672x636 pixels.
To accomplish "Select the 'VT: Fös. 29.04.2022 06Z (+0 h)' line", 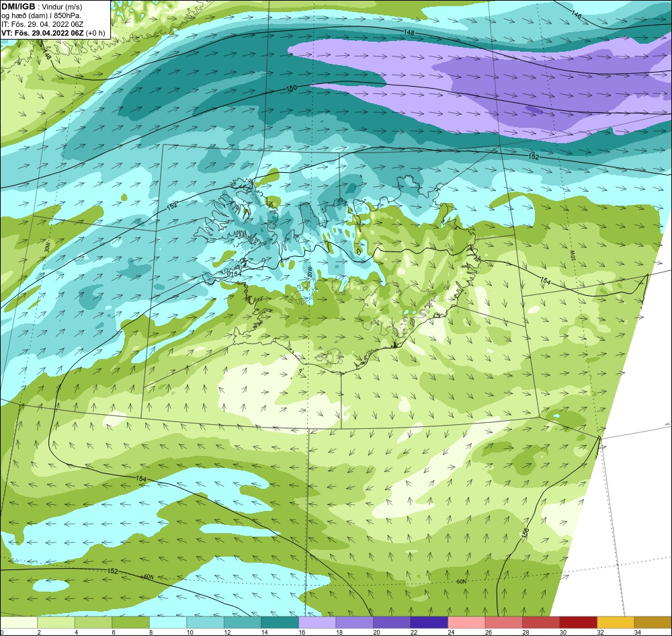I will [x=53, y=32].
